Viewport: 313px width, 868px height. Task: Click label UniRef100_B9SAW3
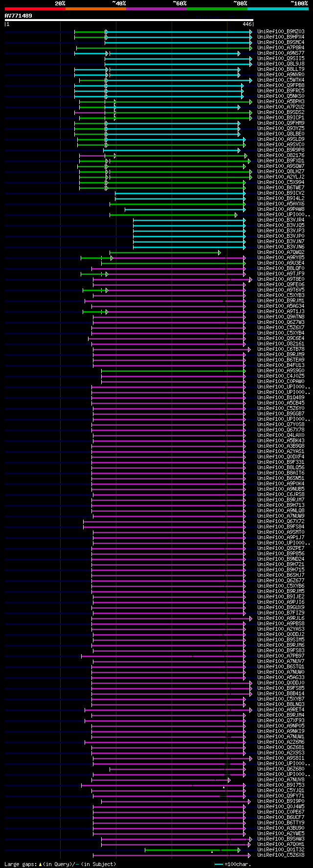tap(281, 839)
